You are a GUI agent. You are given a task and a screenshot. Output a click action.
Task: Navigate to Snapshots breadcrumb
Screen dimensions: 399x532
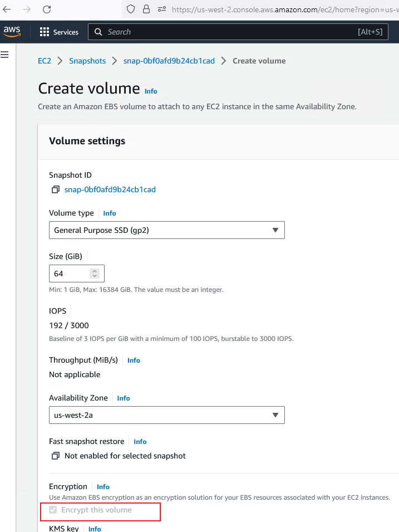(x=87, y=61)
